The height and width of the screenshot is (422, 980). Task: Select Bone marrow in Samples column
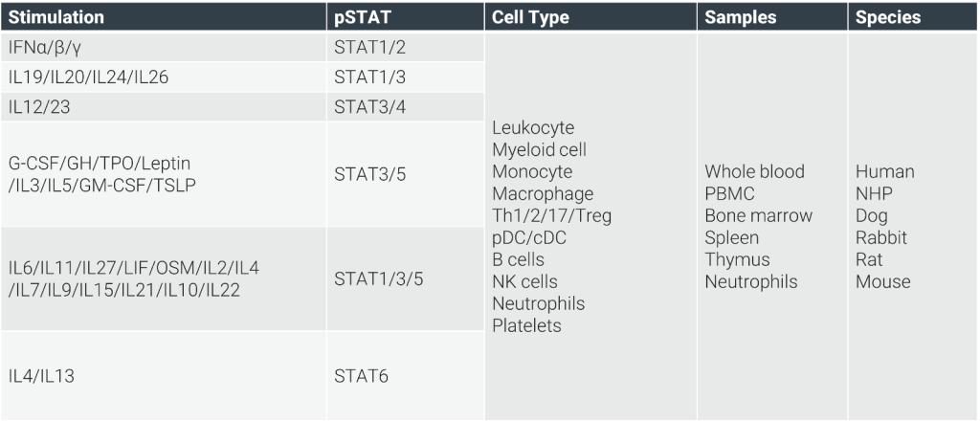pos(758,215)
